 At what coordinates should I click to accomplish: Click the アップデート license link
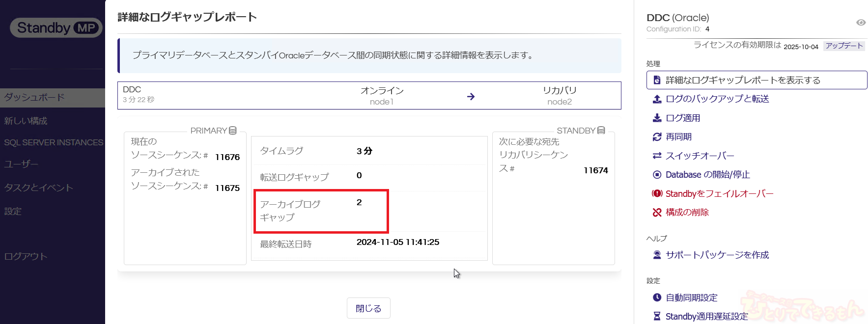[x=844, y=46]
